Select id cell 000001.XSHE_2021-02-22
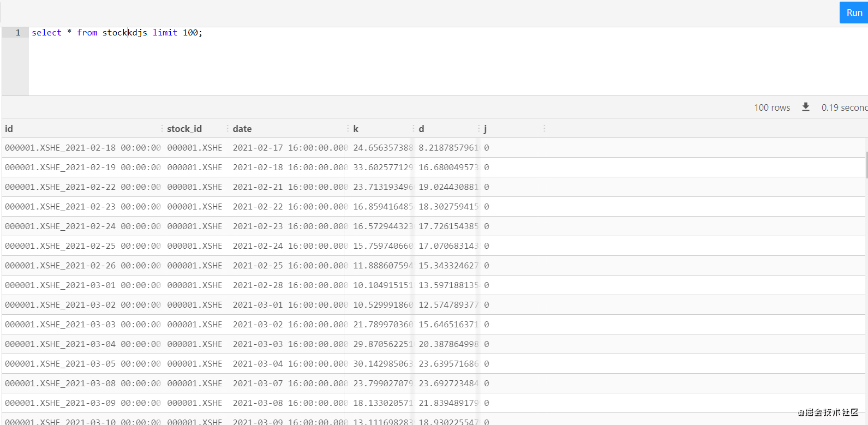The height and width of the screenshot is (425, 868). tap(83, 187)
